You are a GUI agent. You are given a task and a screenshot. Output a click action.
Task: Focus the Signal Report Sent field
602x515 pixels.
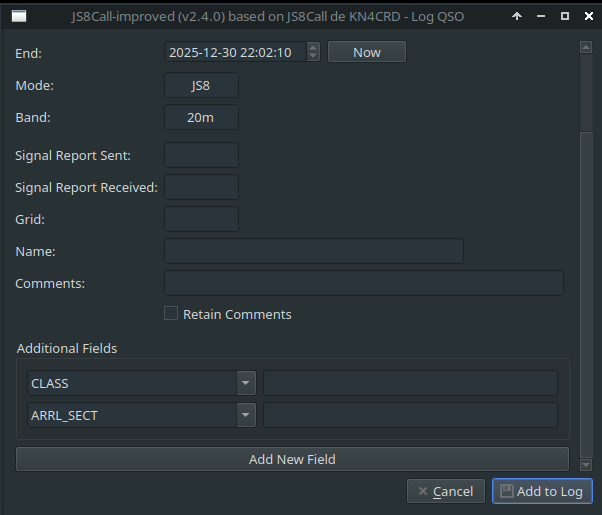point(201,155)
